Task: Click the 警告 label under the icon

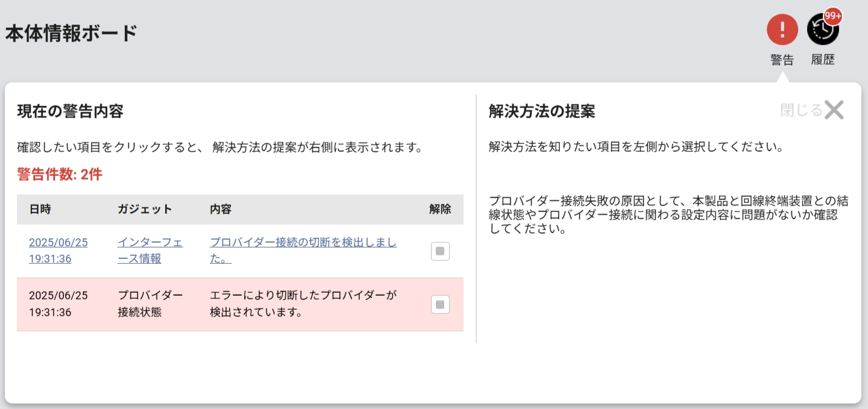Action: coord(782,60)
